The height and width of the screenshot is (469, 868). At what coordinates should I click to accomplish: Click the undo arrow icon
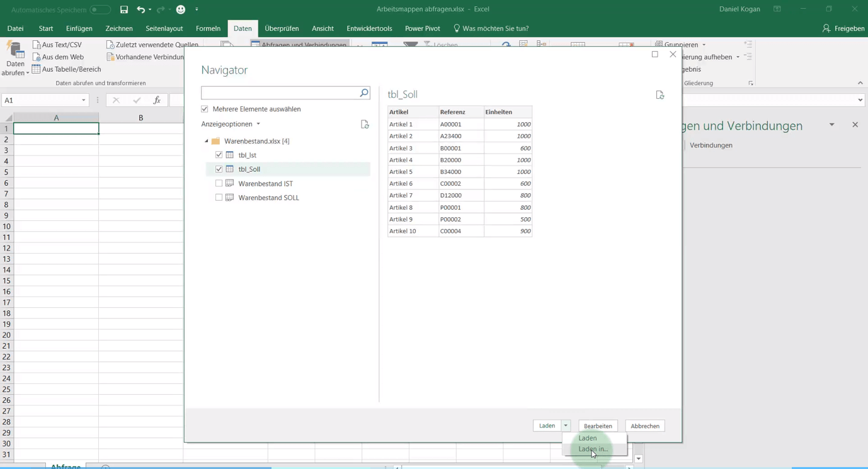141,9
